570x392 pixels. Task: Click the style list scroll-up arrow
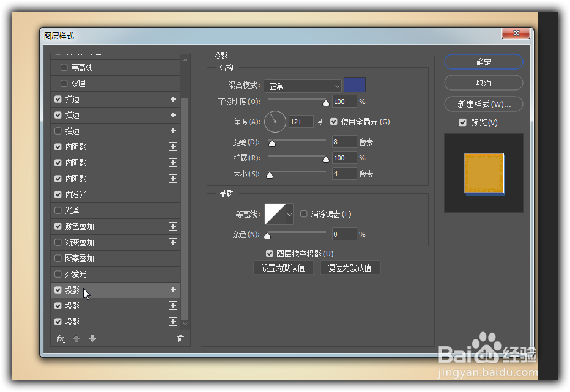pos(185,60)
